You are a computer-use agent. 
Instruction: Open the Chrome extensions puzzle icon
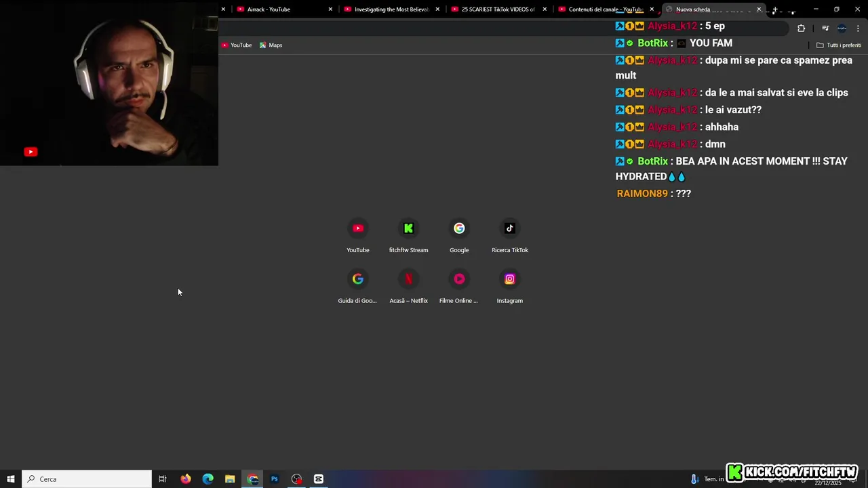click(802, 28)
